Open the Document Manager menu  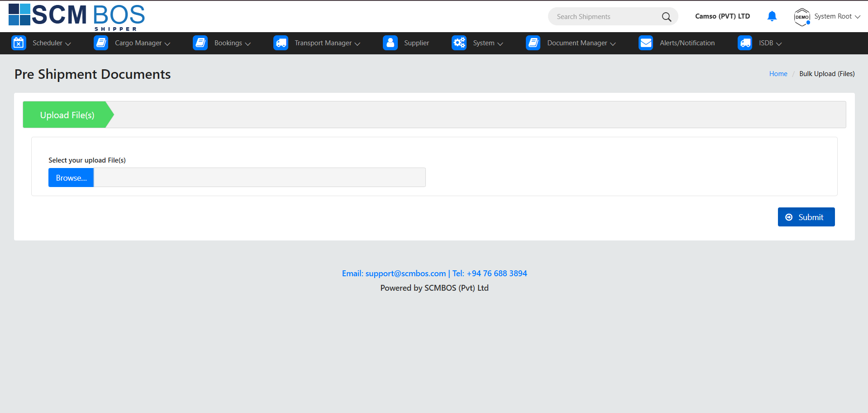[577, 43]
